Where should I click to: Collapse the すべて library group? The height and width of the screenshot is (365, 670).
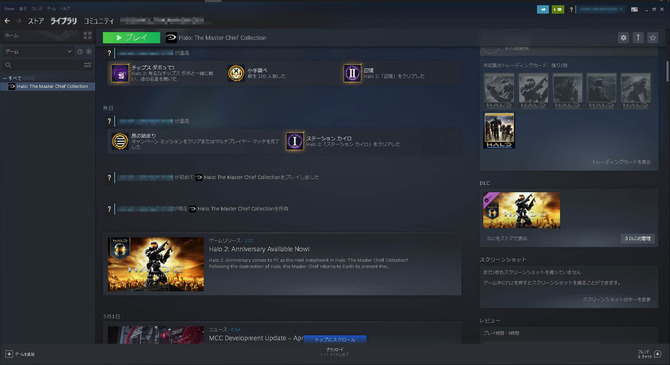coord(5,78)
